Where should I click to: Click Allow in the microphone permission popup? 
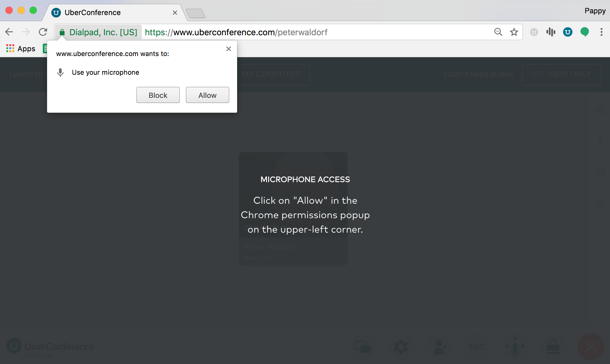(x=207, y=95)
